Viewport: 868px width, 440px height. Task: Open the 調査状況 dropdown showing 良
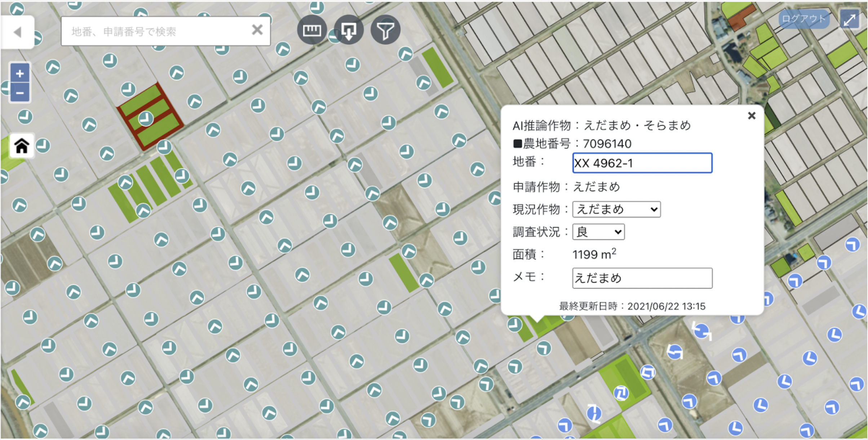[598, 232]
